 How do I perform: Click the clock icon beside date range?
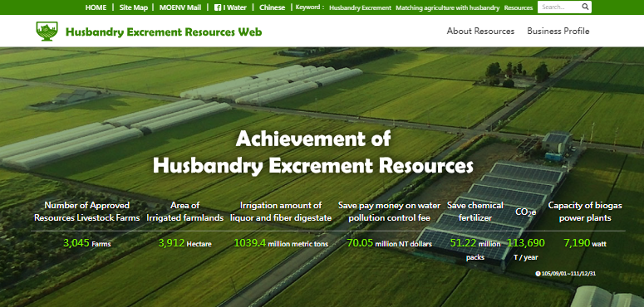pos(538,273)
